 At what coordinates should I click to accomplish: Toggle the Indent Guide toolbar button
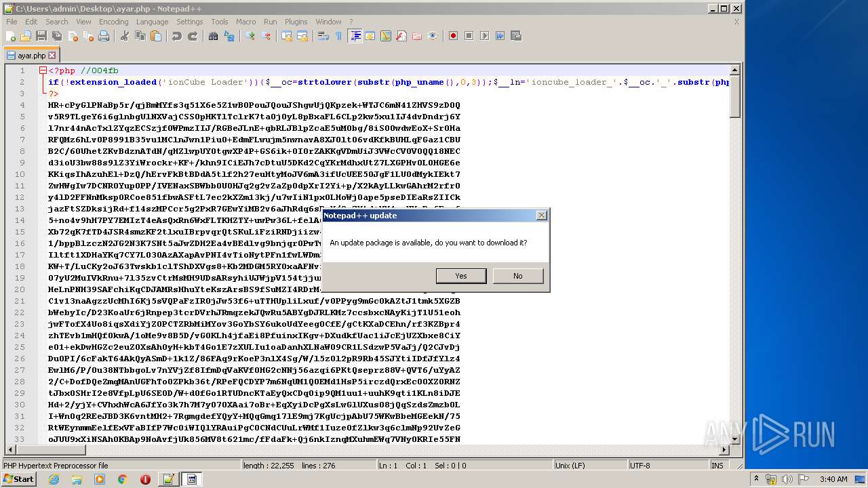click(355, 36)
